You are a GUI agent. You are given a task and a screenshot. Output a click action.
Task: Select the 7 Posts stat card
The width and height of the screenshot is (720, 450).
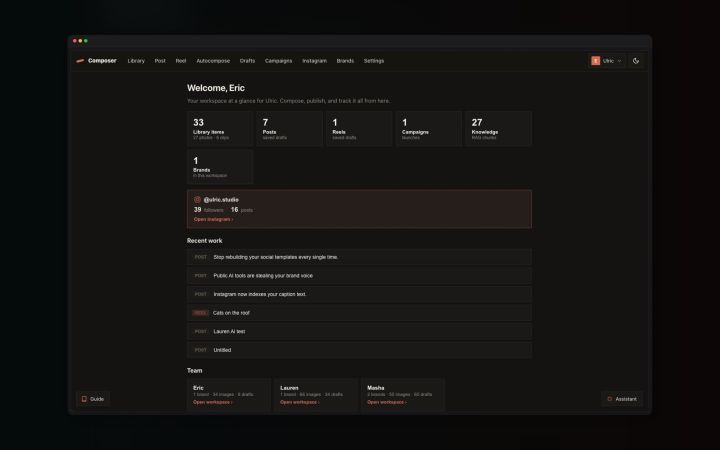[x=289, y=129]
